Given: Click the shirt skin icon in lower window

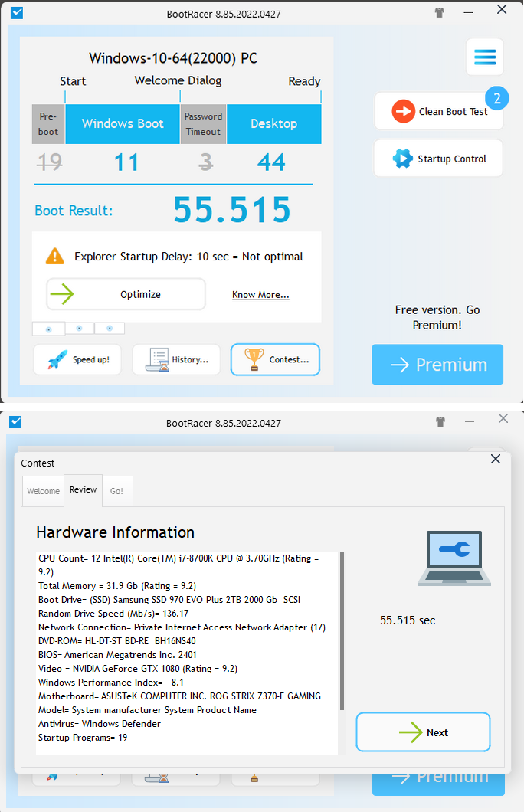Looking at the screenshot, I should coord(440,421).
